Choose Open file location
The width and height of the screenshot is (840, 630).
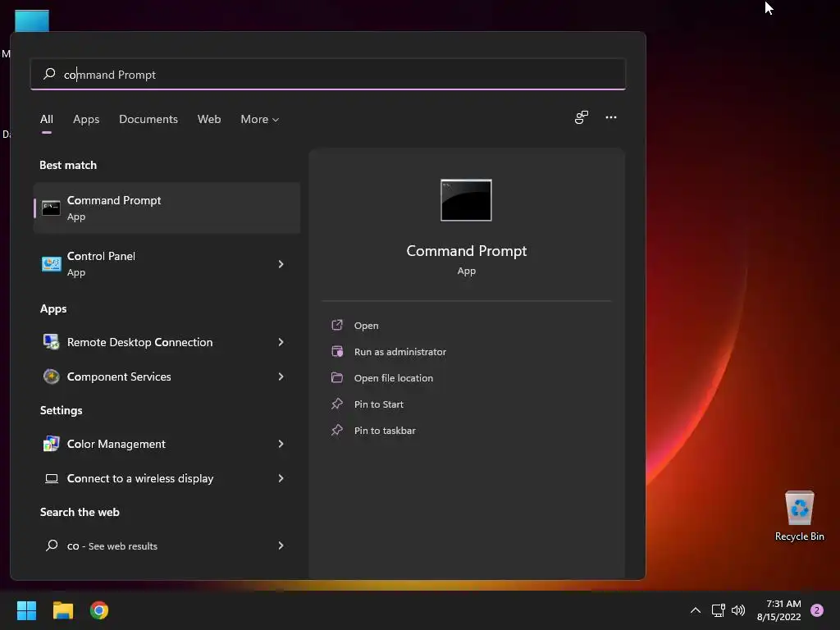point(394,377)
